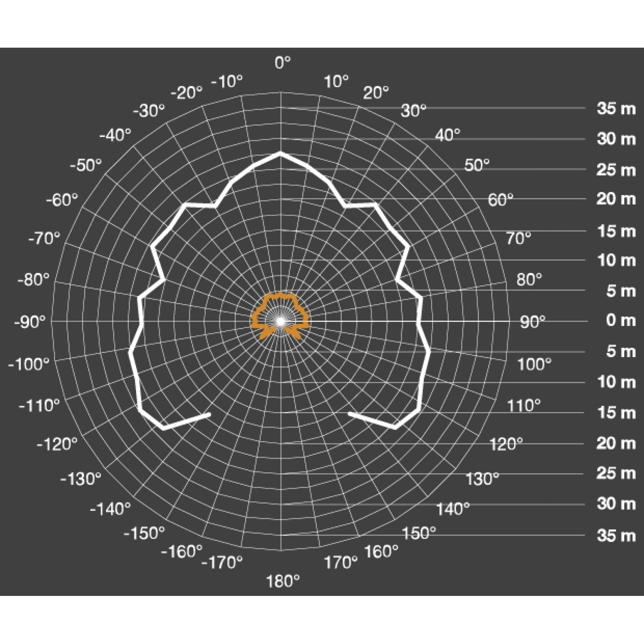This screenshot has height=644, width=644.
Task: Click the -170° angle label
Action: coord(222,562)
